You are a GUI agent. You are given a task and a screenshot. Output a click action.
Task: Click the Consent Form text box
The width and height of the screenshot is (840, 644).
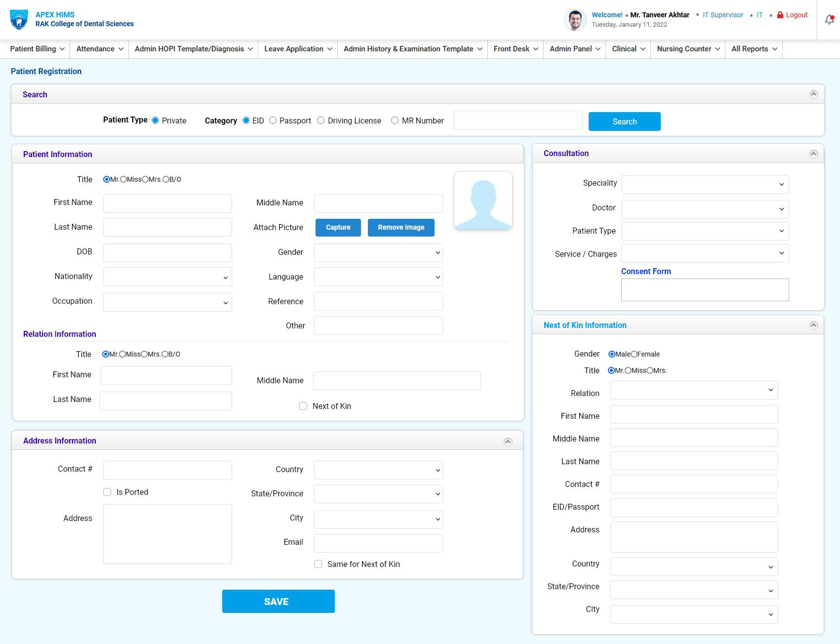(x=705, y=290)
